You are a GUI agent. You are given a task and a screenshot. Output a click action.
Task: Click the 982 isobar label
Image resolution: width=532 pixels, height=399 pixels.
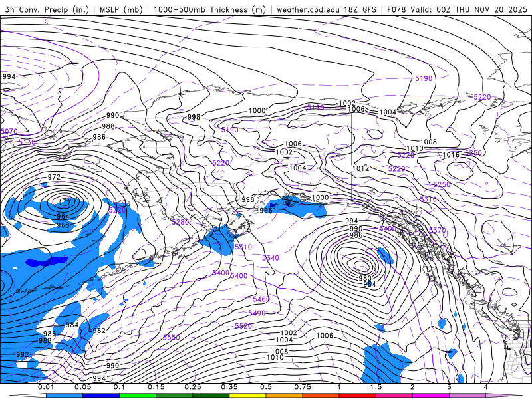click(x=99, y=330)
